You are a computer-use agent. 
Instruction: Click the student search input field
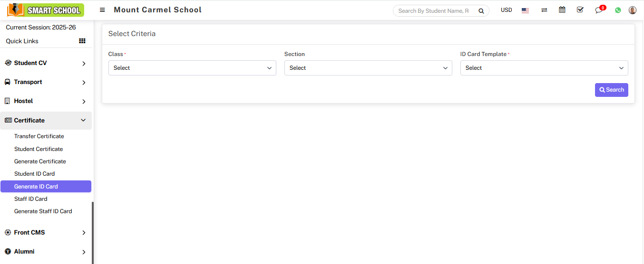coord(435,11)
